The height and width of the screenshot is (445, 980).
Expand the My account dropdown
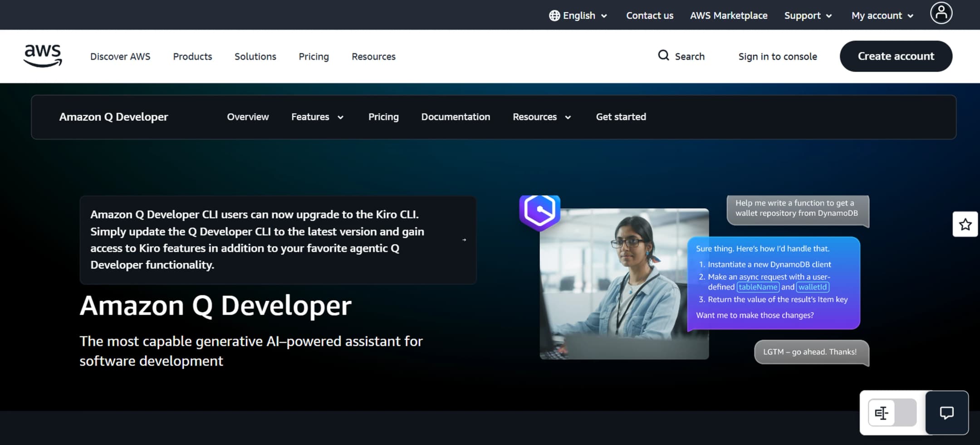click(882, 15)
